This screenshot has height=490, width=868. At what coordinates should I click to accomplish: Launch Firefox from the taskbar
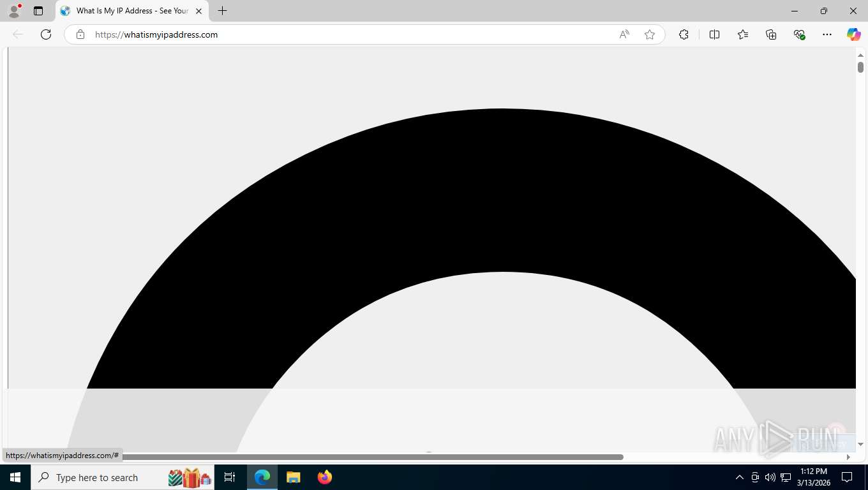(325, 477)
